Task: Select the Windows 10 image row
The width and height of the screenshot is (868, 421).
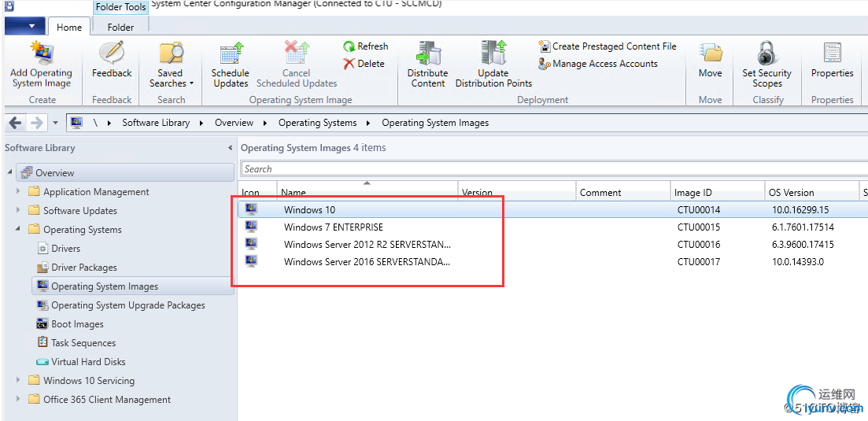Action: (553, 209)
